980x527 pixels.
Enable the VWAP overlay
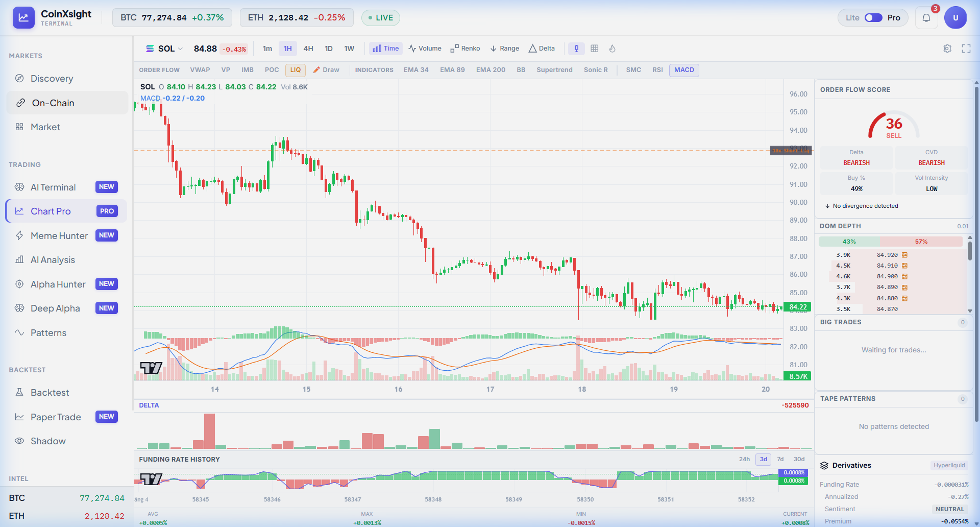pyautogui.click(x=200, y=70)
